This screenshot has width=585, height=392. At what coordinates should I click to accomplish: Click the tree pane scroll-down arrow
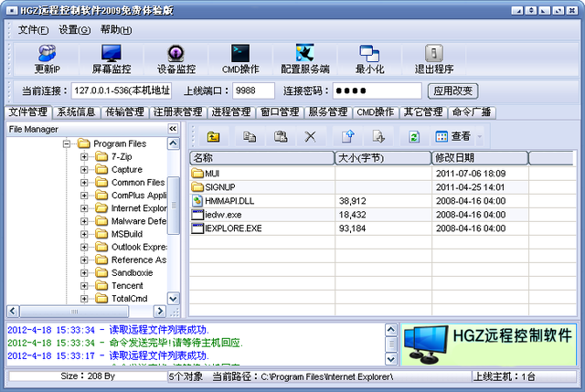tap(174, 299)
